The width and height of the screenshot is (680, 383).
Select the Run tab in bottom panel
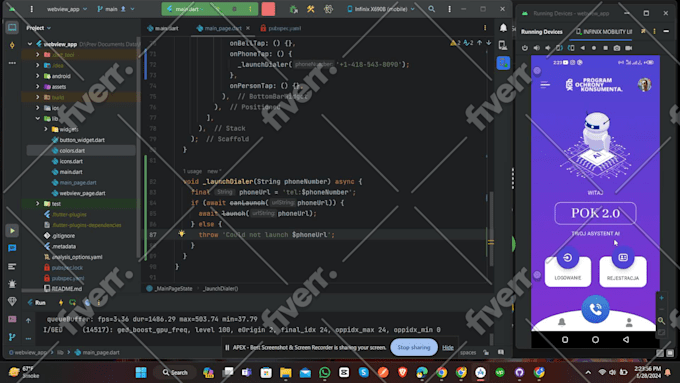pos(36,302)
